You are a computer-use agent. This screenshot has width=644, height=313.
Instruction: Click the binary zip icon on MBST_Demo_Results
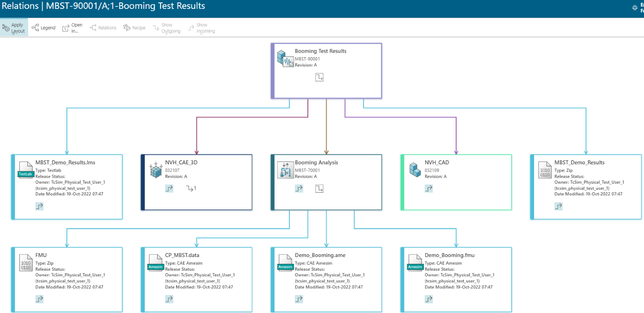tap(545, 170)
